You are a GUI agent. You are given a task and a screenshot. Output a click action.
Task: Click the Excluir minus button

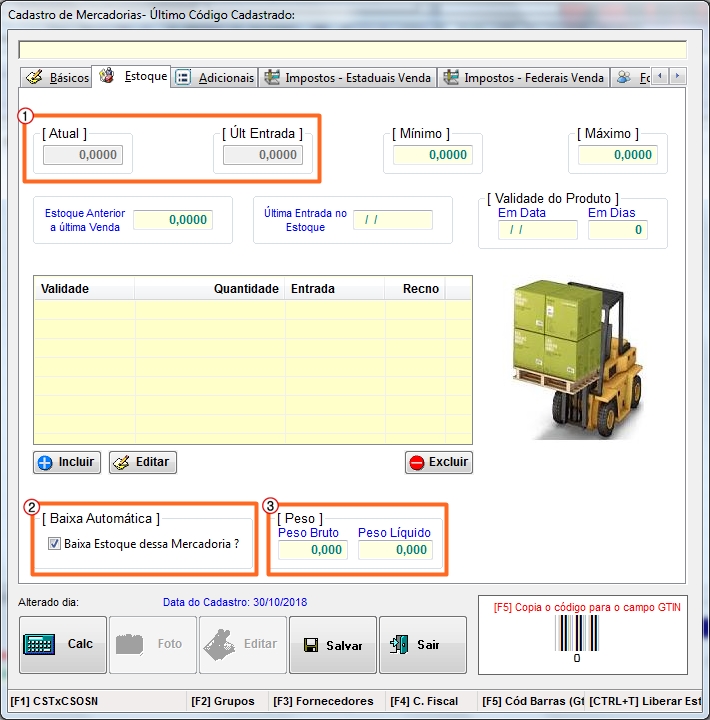pos(438,462)
